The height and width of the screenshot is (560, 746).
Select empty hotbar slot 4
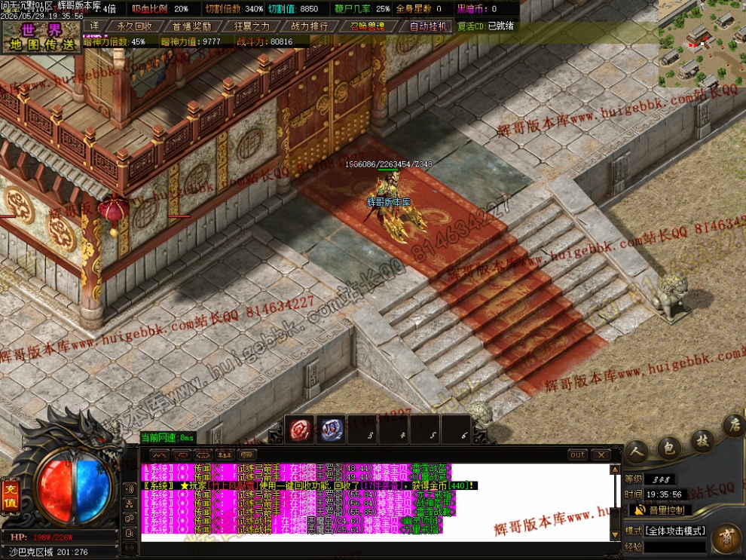(394, 430)
